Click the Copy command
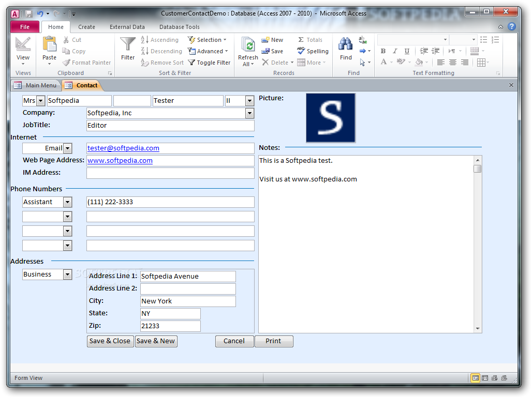The height and width of the screenshot is (398, 532). 74,51
